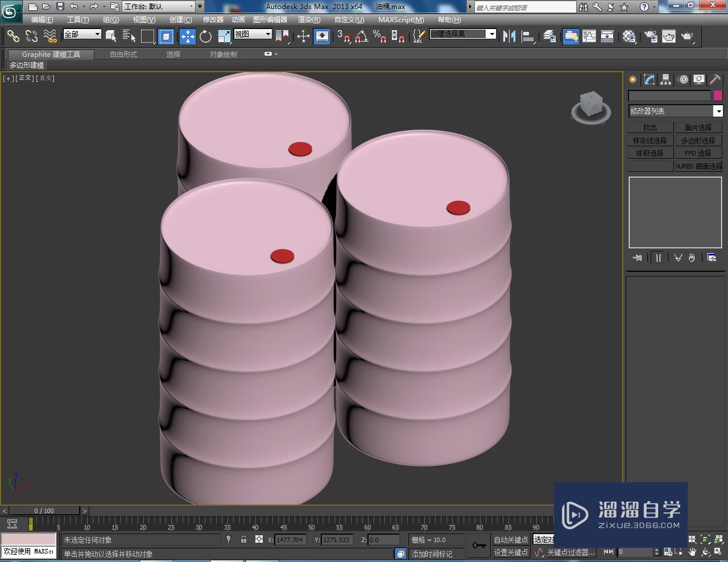The image size is (728, 562).
Task: Click the Select and Link chain icon
Action: (13, 36)
